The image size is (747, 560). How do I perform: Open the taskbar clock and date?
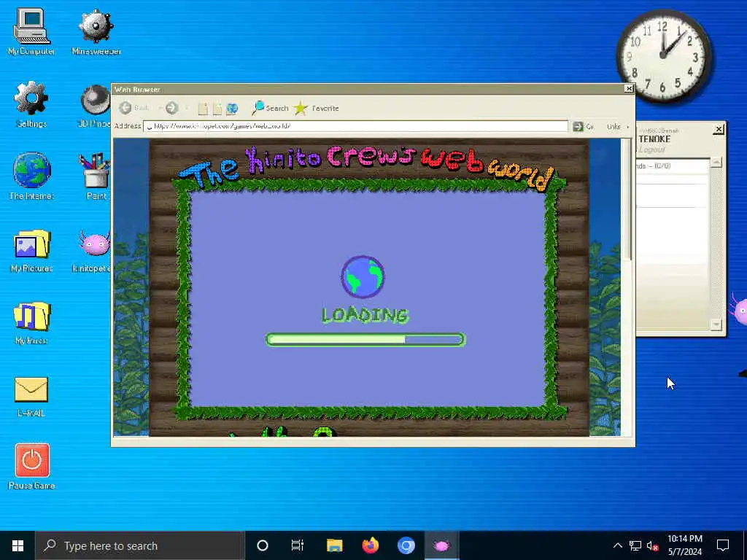coord(684,545)
